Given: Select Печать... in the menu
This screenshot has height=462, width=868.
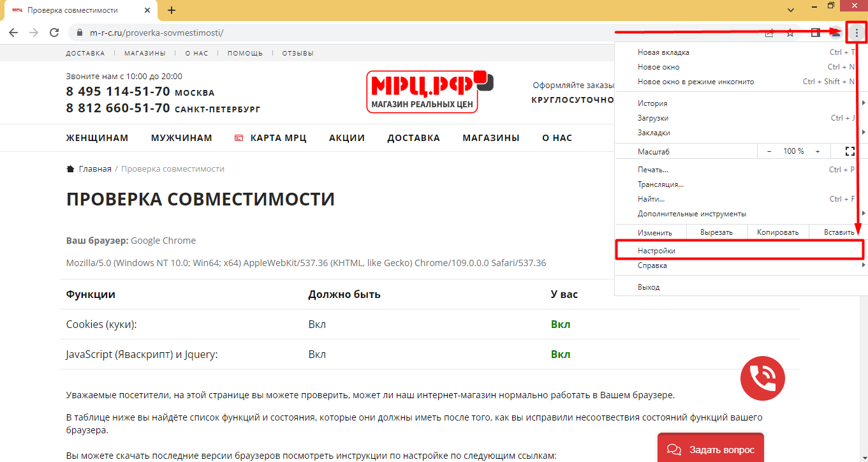Looking at the screenshot, I should tap(741, 170).
